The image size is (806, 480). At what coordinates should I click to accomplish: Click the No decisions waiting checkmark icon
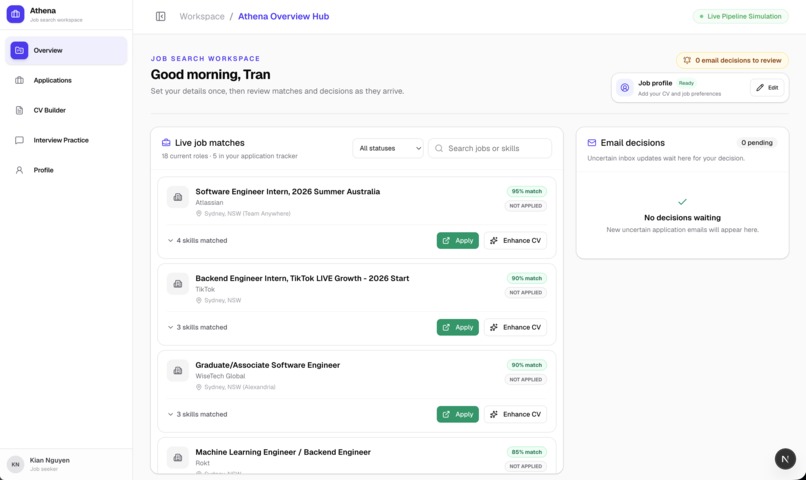[x=682, y=202]
